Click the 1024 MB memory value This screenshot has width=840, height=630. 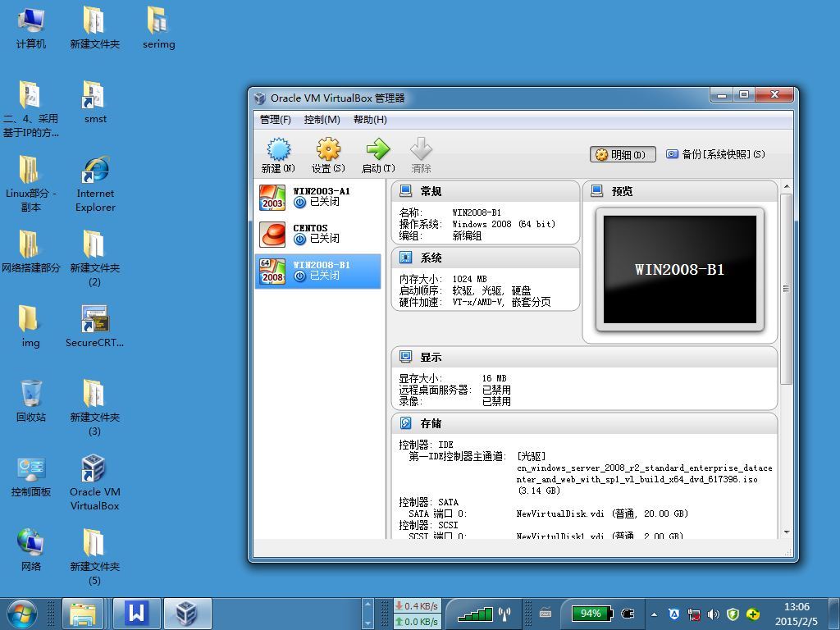[x=469, y=279]
